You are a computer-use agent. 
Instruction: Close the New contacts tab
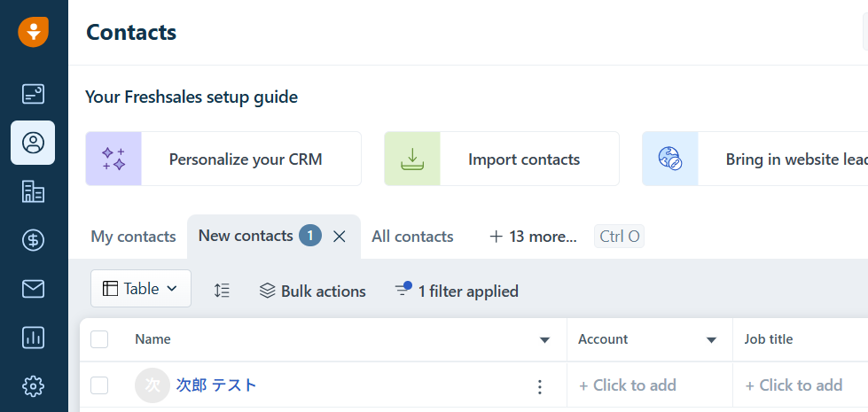click(x=339, y=237)
